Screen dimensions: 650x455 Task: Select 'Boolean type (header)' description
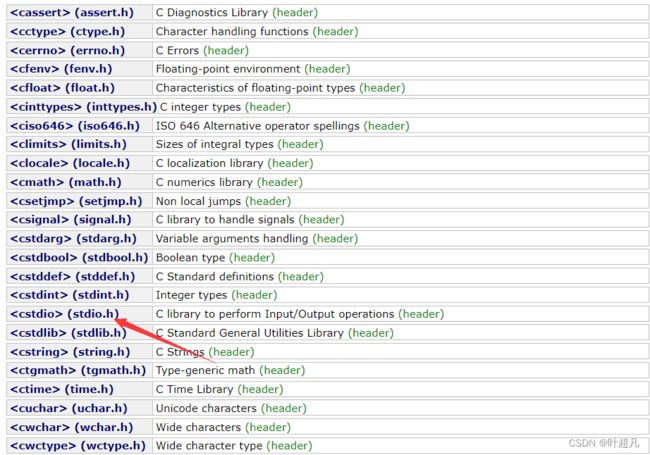(215, 258)
